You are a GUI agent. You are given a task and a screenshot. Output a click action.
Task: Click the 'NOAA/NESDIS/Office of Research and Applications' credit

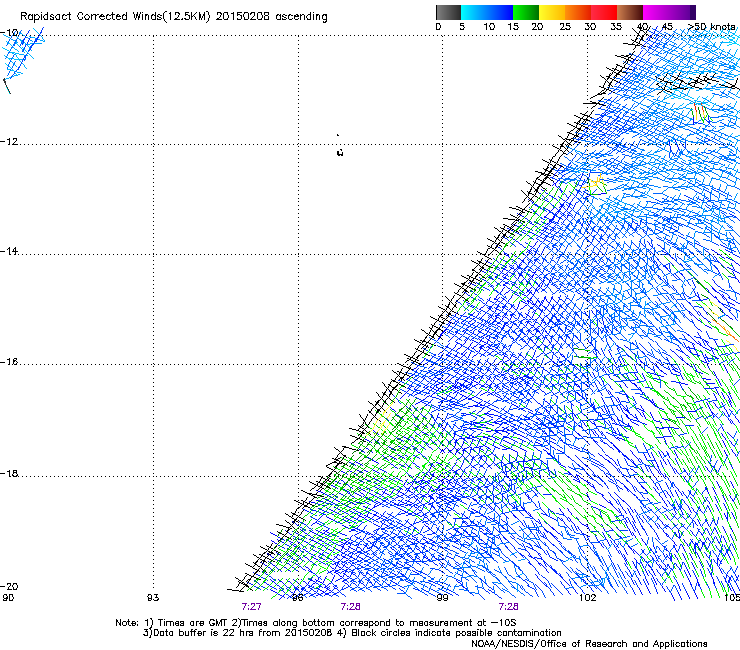pyautogui.click(x=589, y=644)
